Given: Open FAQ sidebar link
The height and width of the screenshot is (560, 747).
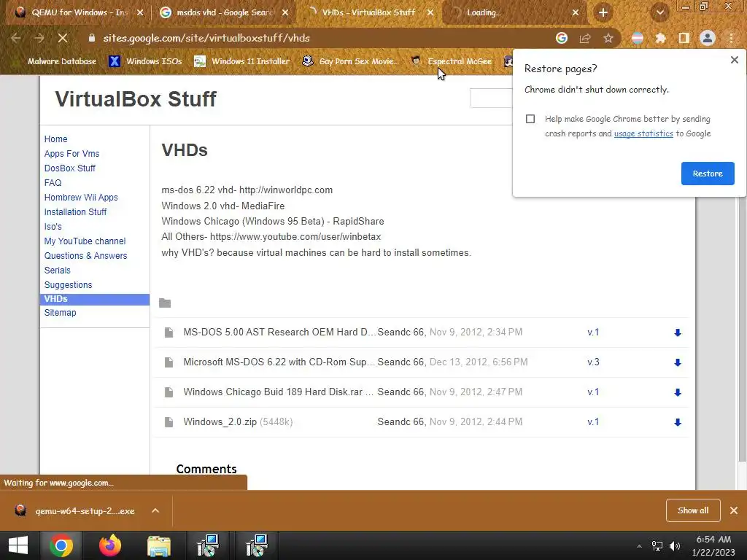Looking at the screenshot, I should [x=53, y=183].
